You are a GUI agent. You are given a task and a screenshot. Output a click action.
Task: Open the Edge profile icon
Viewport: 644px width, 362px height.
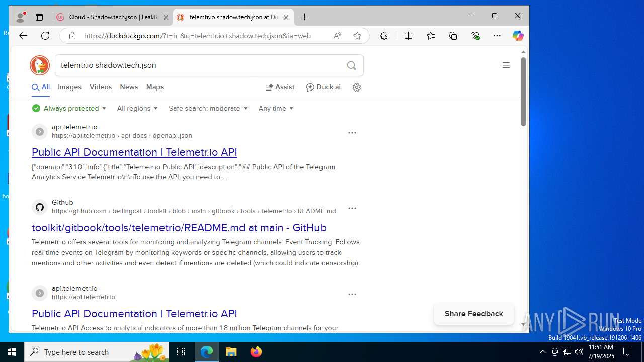click(21, 17)
